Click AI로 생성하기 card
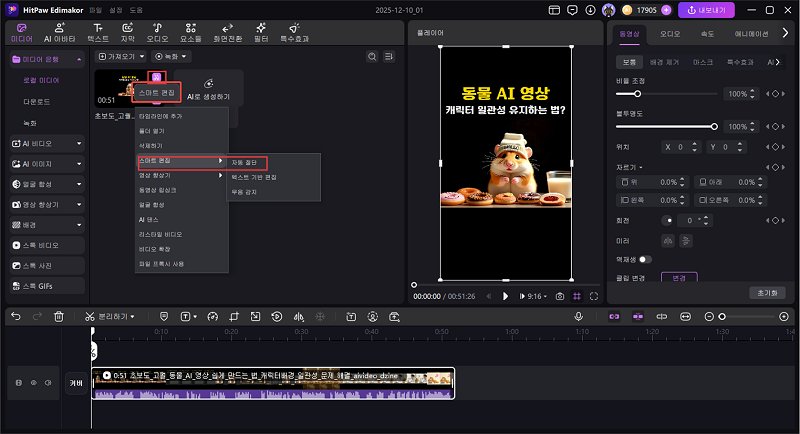This screenshot has width=800, height=434. coord(208,89)
